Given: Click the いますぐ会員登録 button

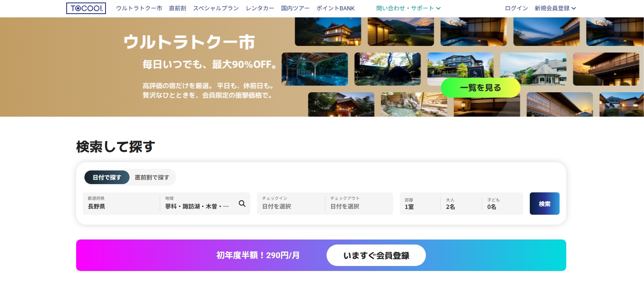Looking at the screenshot, I should click(x=376, y=255).
